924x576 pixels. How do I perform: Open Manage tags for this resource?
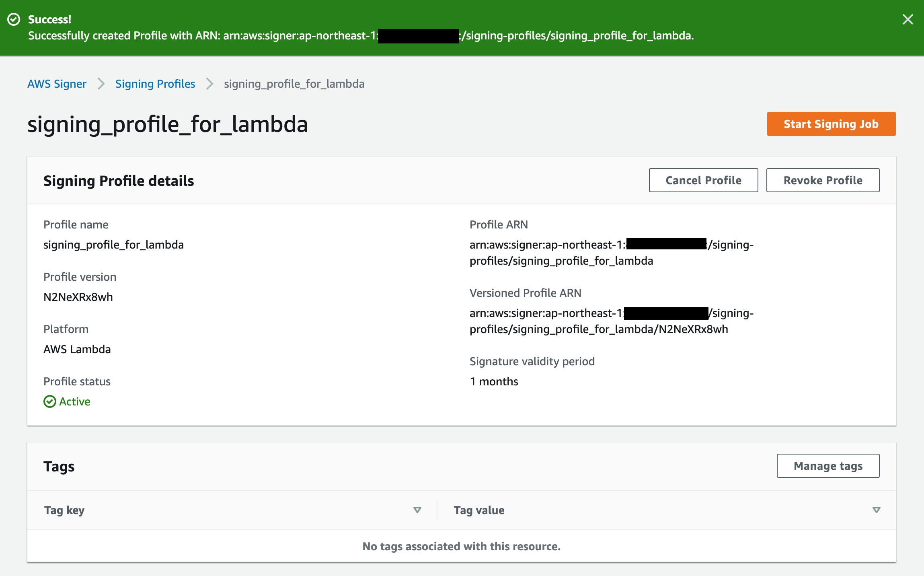point(828,466)
